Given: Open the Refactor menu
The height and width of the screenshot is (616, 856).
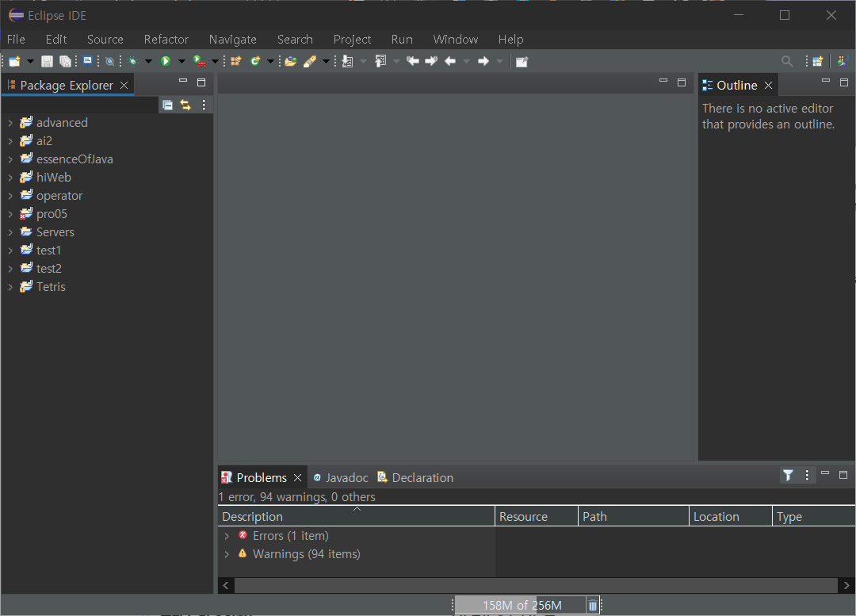Looking at the screenshot, I should [166, 40].
